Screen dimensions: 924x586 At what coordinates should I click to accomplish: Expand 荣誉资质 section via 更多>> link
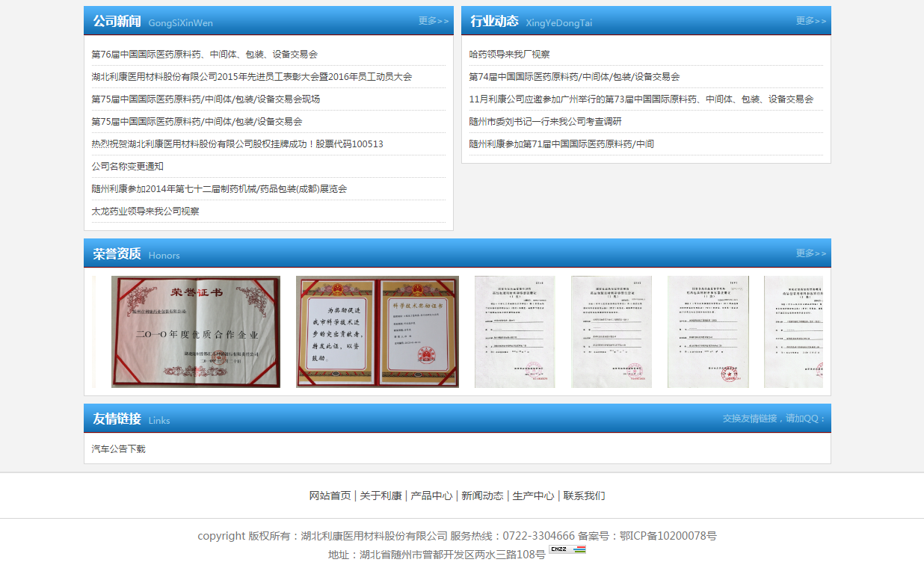click(811, 253)
